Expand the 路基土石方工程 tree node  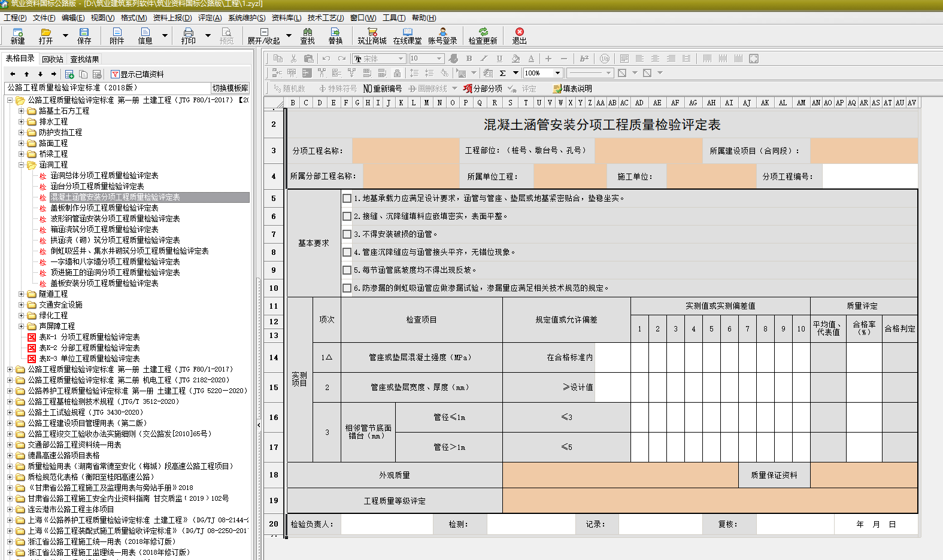click(22, 111)
